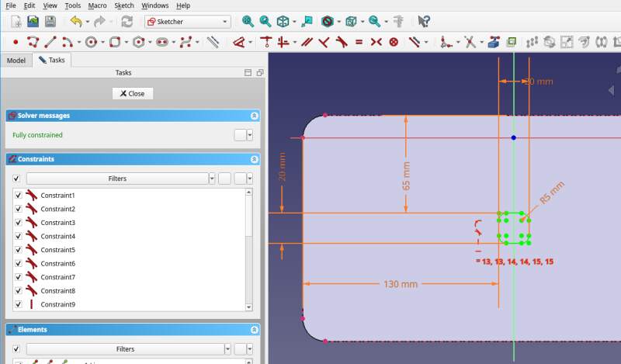Open the isometric view cube icon
The width and height of the screenshot is (621, 364).
[283, 22]
